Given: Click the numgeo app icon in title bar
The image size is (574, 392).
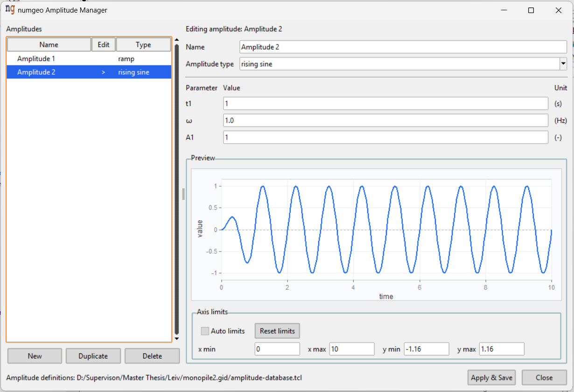Looking at the screenshot, I should pos(10,10).
